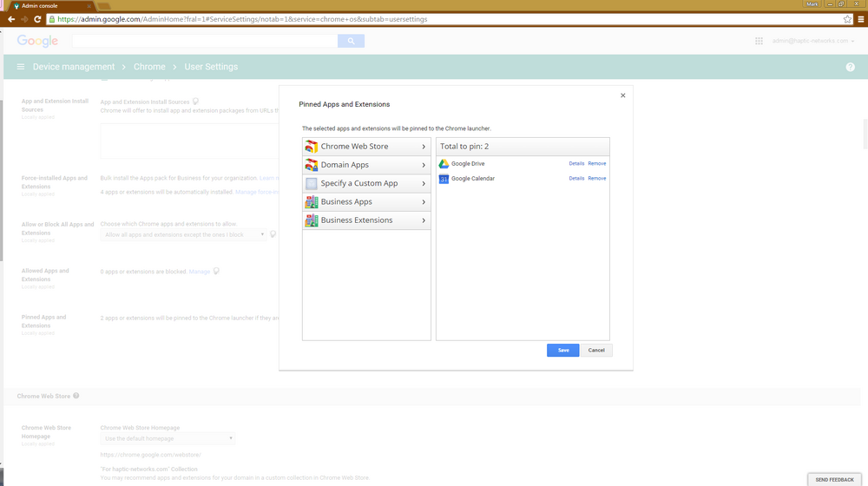Click the address bar URL
Image resolution: width=868 pixels, height=486 pixels.
coord(242,19)
